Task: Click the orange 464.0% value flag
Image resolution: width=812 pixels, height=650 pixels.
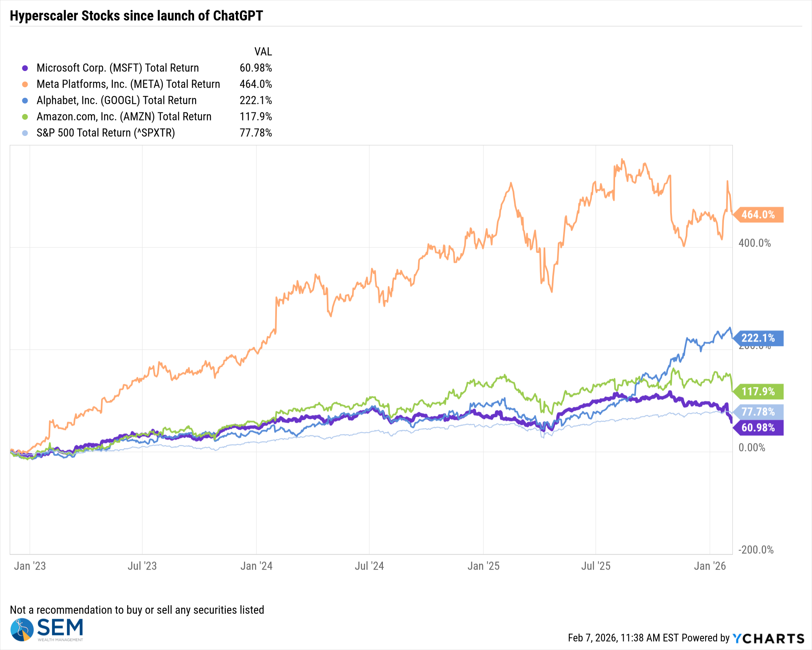Action: 758,215
